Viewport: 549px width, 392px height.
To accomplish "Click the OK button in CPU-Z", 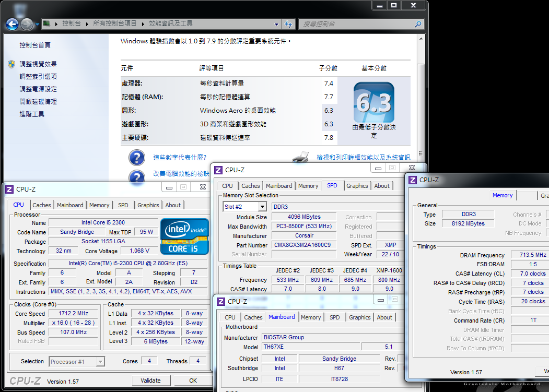I will click(193, 381).
